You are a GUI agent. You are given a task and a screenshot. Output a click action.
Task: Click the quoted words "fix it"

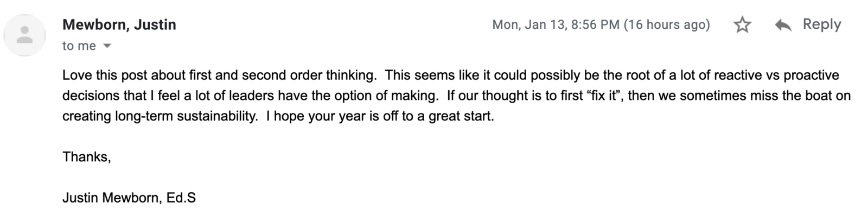[604, 96]
